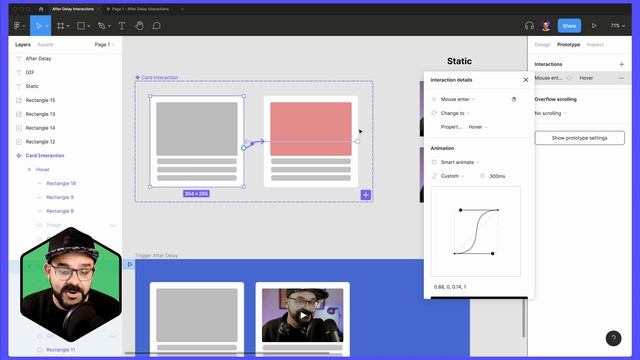
Task: Select the Rectangle 13 layer
Action: point(40,114)
